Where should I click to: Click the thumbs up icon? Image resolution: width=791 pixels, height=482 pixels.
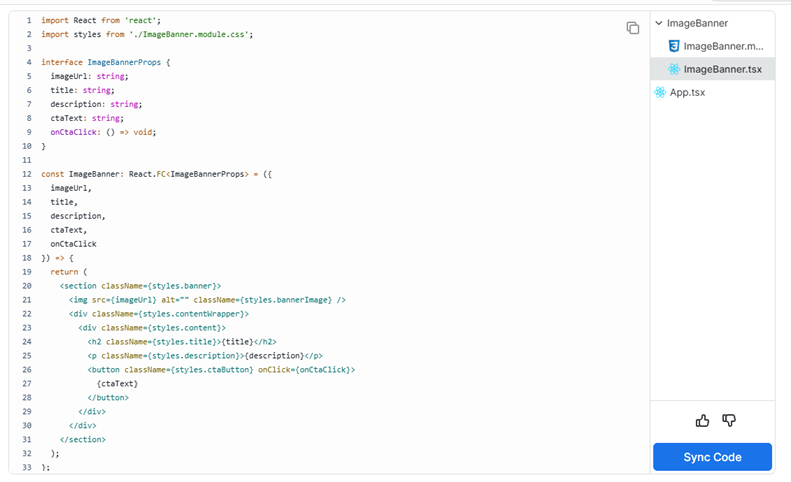click(x=702, y=420)
